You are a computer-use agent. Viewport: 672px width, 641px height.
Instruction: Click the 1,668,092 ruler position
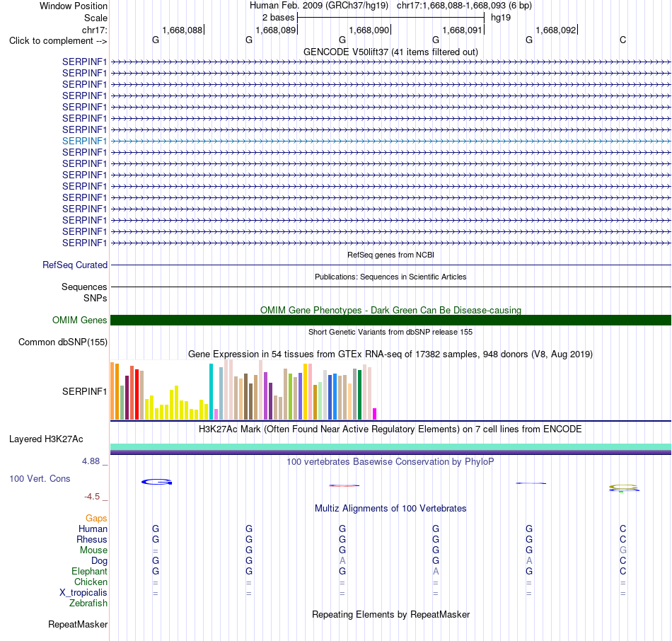556,30
